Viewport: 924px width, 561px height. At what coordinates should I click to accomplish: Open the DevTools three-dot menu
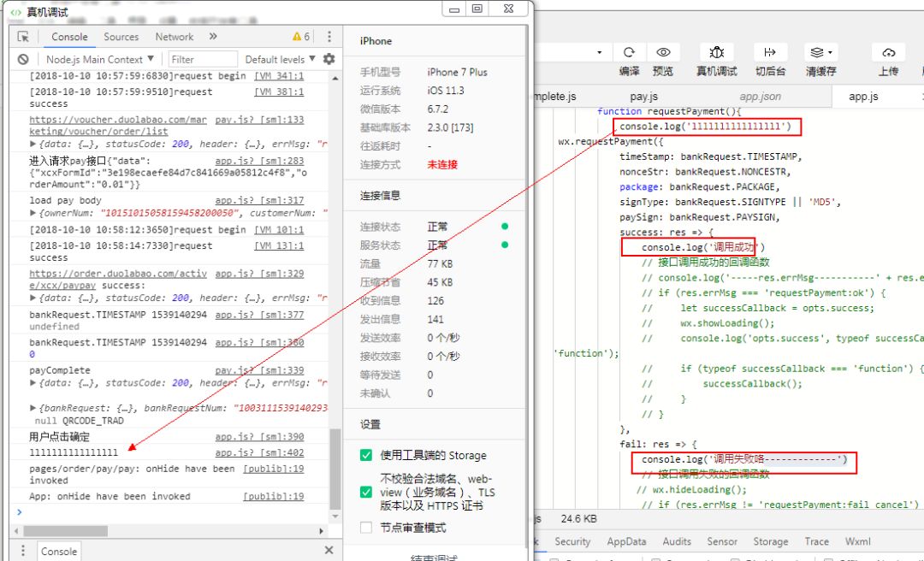tap(329, 37)
